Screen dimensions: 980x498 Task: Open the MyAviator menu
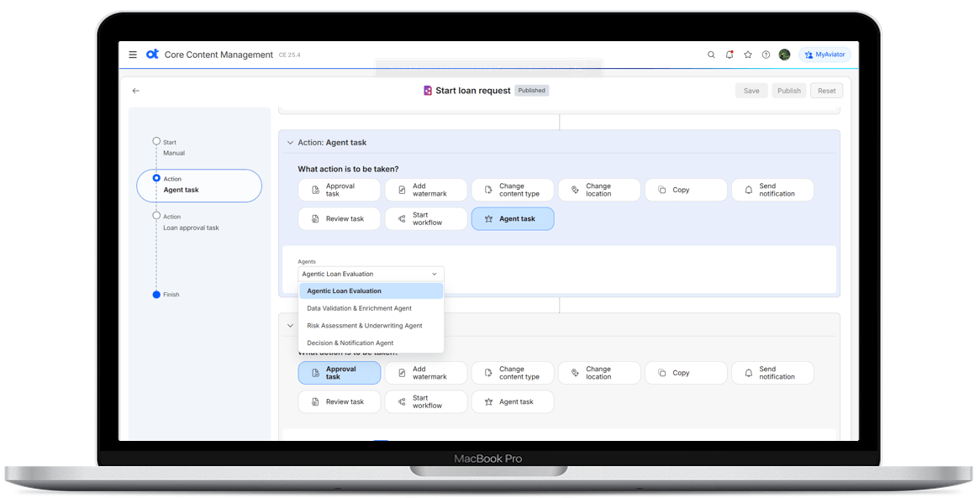tap(825, 54)
